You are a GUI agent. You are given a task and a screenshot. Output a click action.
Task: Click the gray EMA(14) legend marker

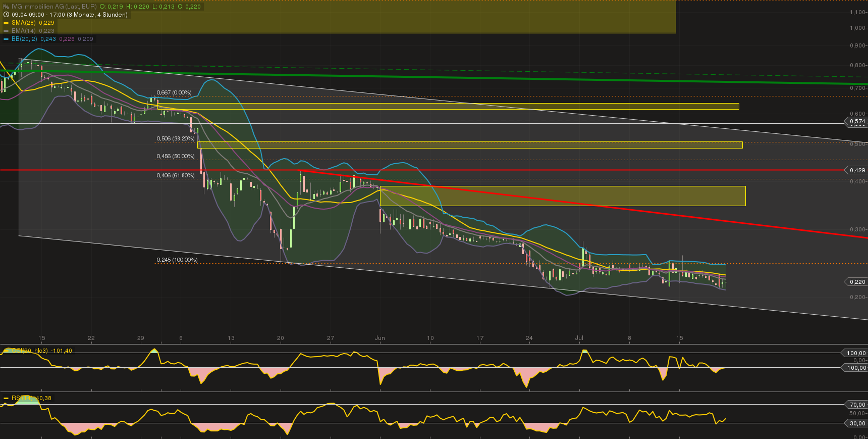(x=7, y=31)
